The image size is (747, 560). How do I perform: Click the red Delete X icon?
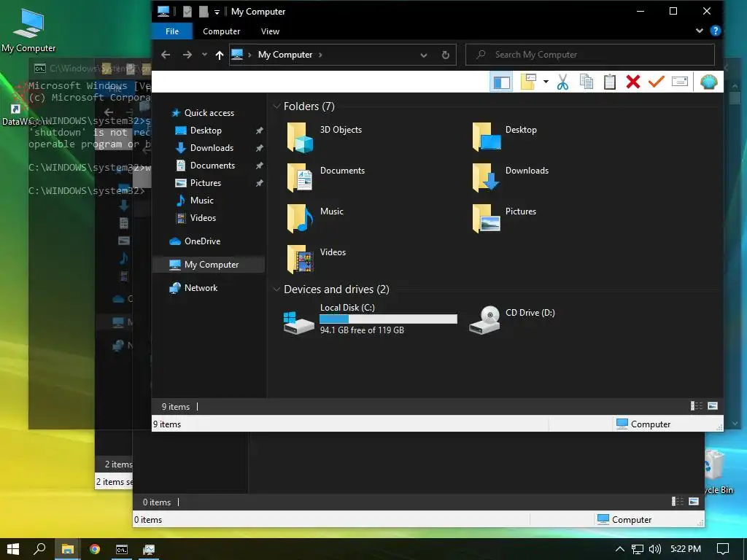(x=633, y=82)
